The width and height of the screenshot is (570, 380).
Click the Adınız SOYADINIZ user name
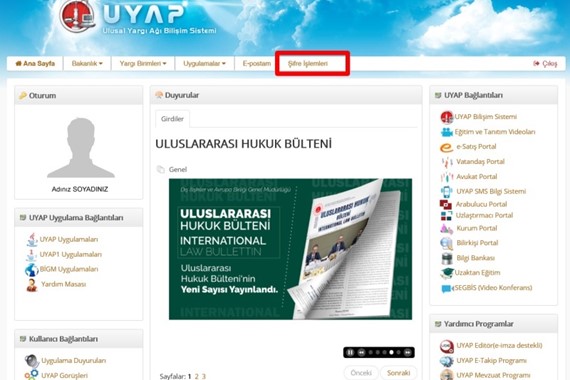(x=80, y=189)
